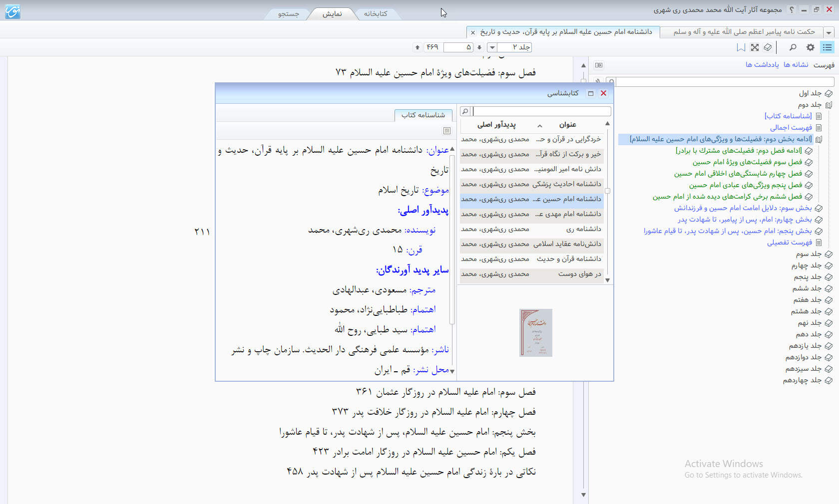Click the bookmark ribbon icon in toolbar
The width and height of the screenshot is (839, 504).
(x=741, y=47)
